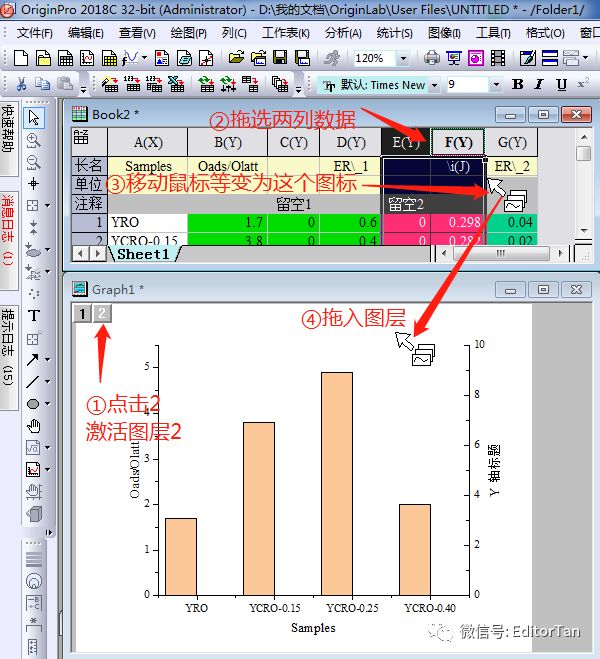This screenshot has height=659, width=600.
Task: Expand the ellipse region tool dropdown arrow
Action: pyautogui.click(x=47, y=403)
